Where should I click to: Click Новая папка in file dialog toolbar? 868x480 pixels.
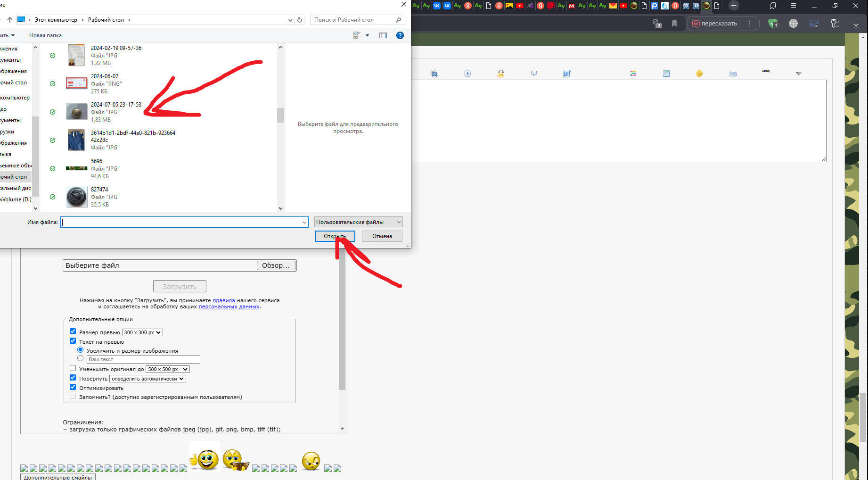[45, 35]
